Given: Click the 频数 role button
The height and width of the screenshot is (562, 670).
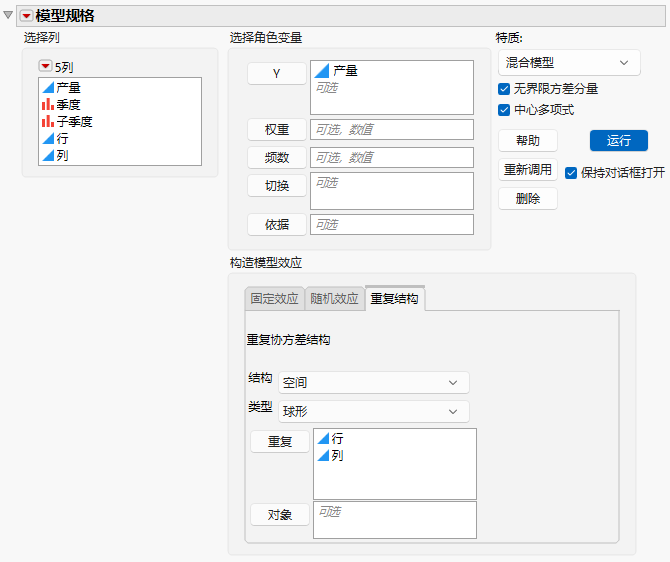Looking at the screenshot, I should (276, 158).
